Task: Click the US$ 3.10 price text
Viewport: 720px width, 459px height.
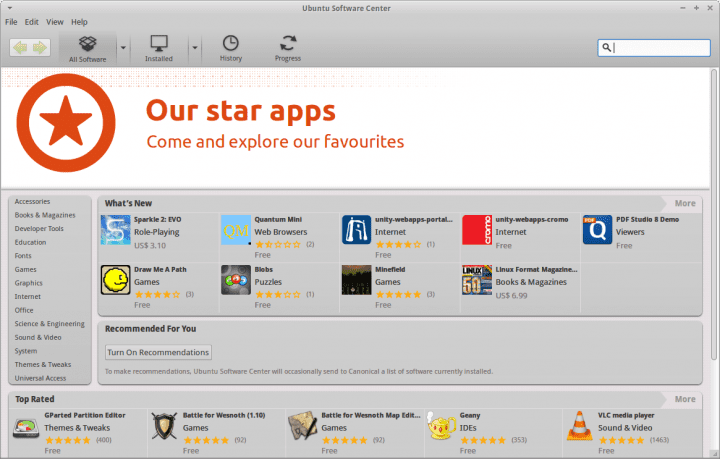Action: pos(150,246)
